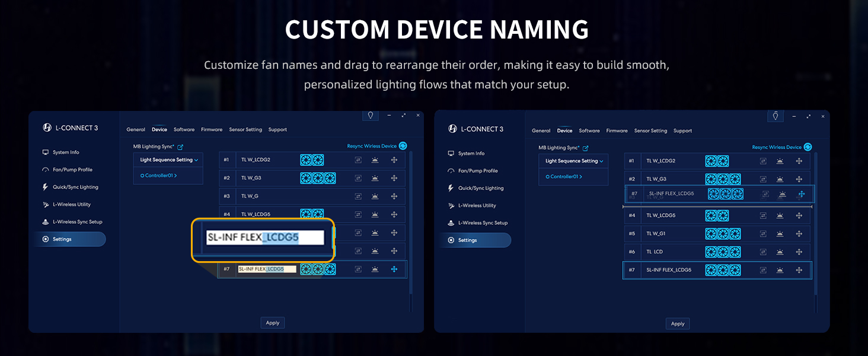Screen dimensions: 868x356
Task: Click the TL W_LCDG5 device name, left window
Action: pos(256,214)
